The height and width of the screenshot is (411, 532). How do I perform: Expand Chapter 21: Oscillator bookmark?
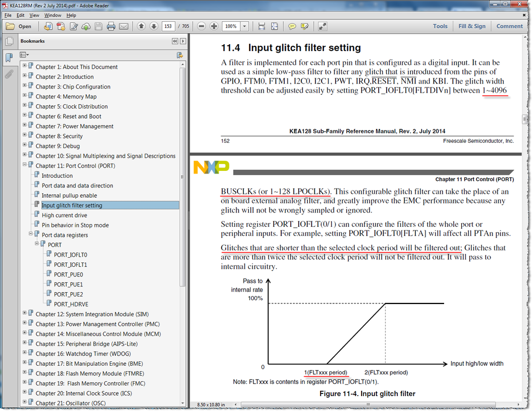pos(24,402)
